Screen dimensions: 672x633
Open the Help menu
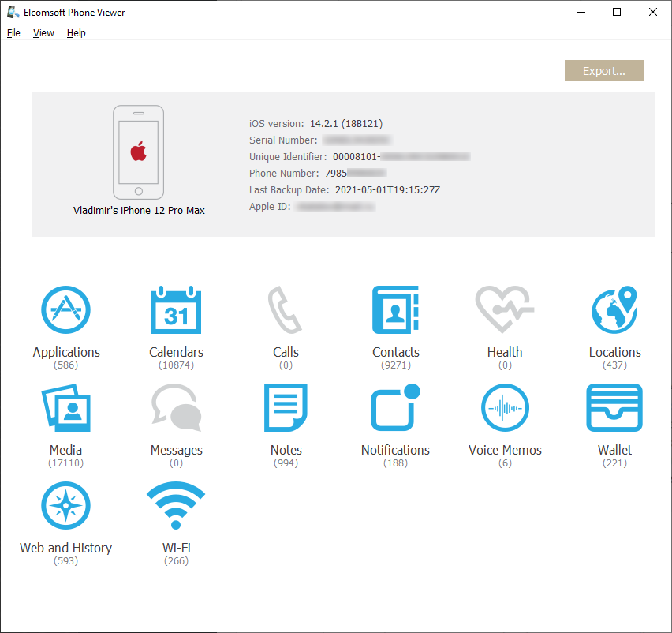(x=77, y=33)
